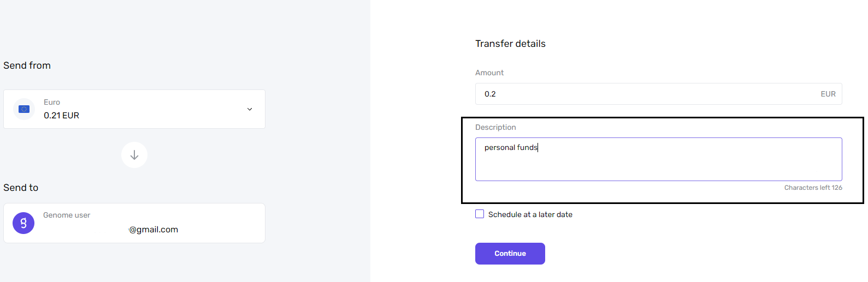Image resolution: width=868 pixels, height=282 pixels.
Task: Place cursor in the Description text area
Action: tap(658, 159)
